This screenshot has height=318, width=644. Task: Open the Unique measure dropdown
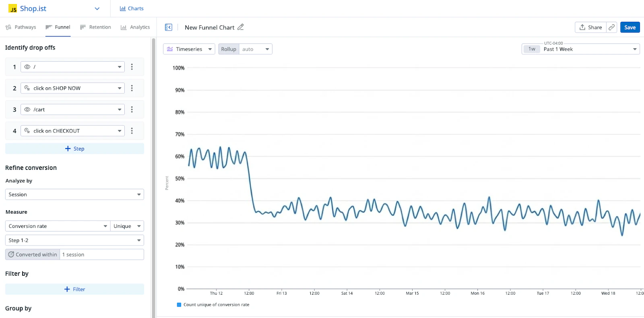(x=127, y=226)
